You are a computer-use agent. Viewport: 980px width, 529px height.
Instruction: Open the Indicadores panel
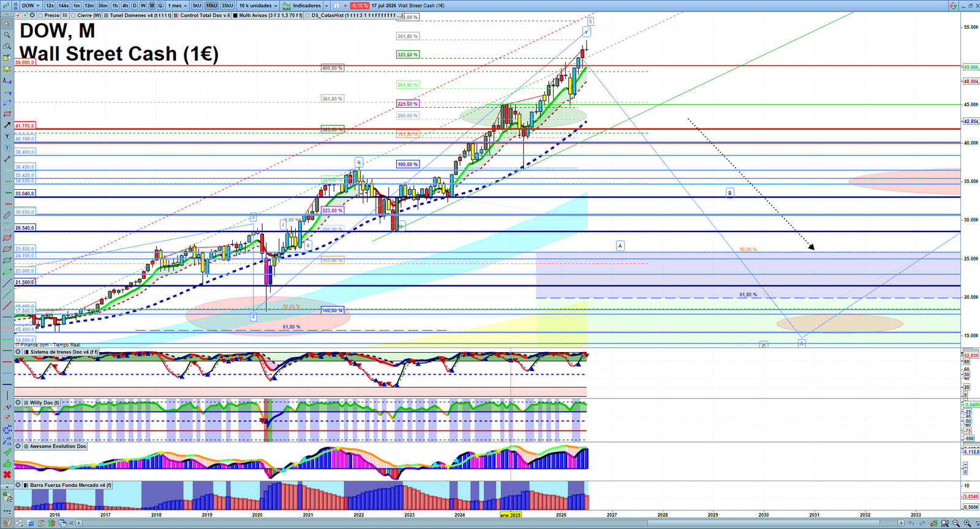point(302,6)
